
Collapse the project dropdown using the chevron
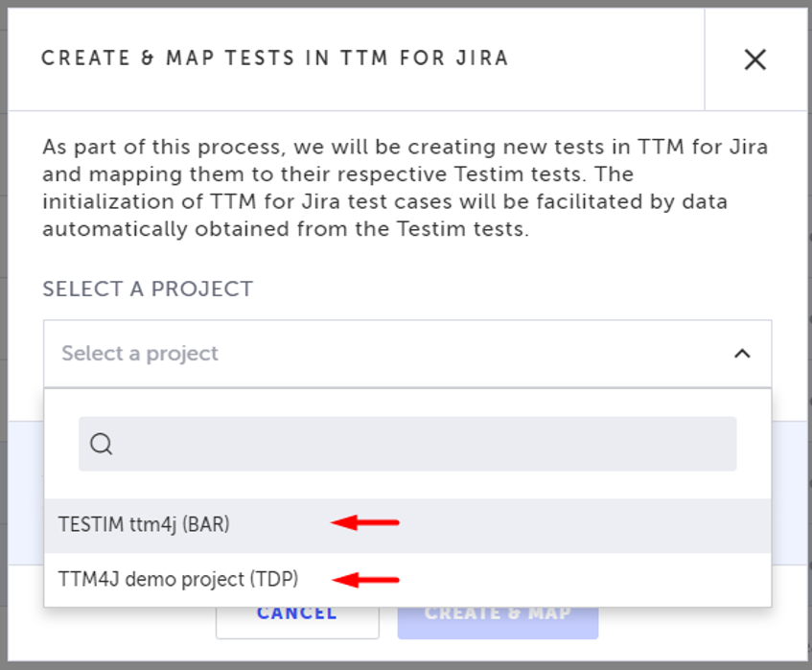pyautogui.click(x=741, y=354)
